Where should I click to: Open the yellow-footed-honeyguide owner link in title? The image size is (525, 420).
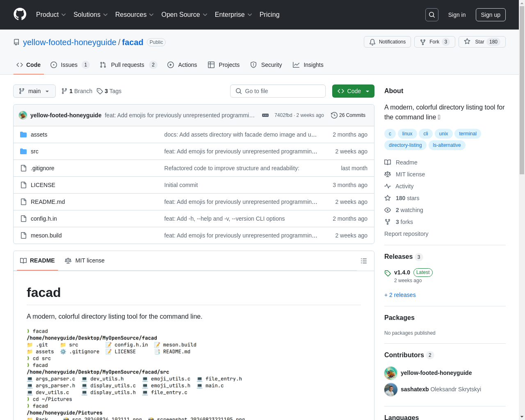[x=70, y=42]
